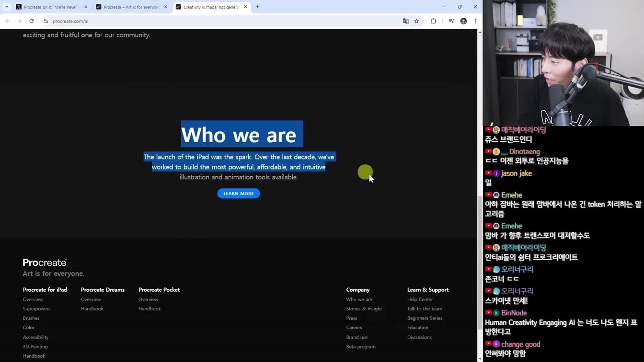Click the webcam feed in the stream overlay
Screen dimensions: 644x362
coord(563,63)
